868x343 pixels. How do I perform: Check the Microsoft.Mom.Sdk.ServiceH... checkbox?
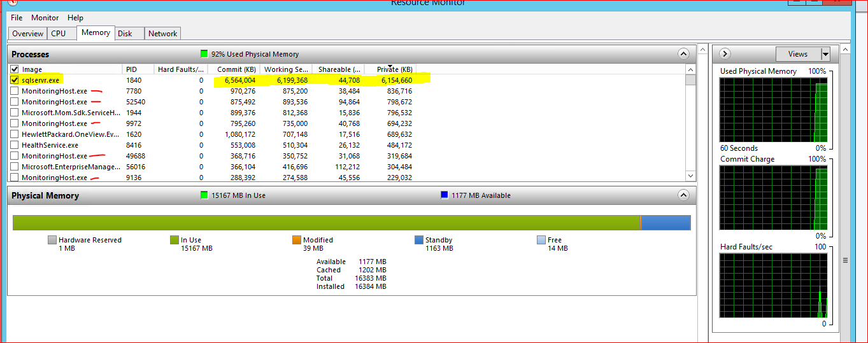15,113
